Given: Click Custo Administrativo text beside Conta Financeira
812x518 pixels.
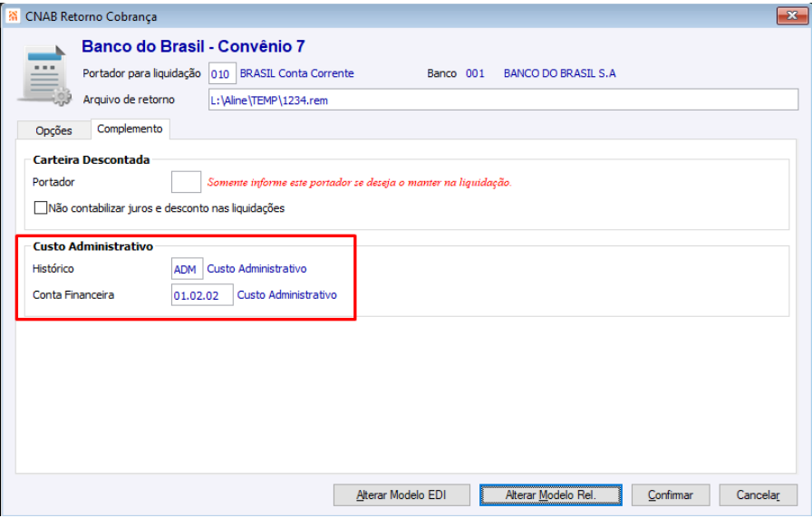Looking at the screenshot, I should pyautogui.click(x=287, y=295).
